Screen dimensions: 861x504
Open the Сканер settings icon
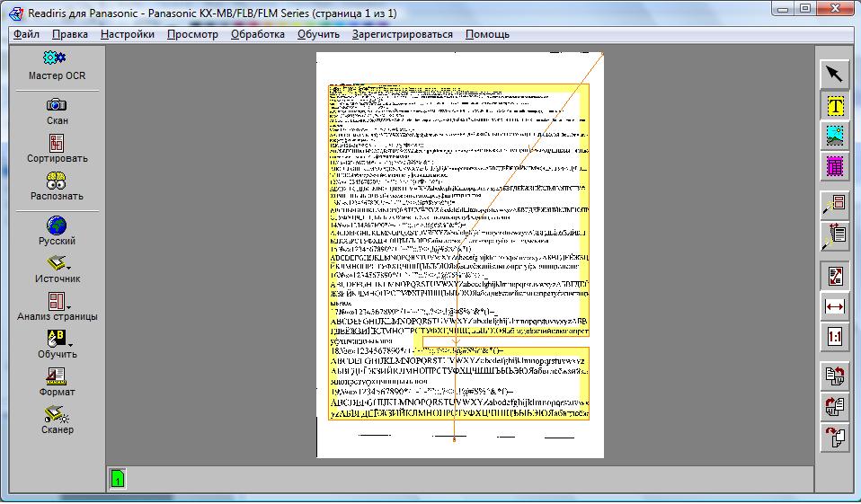point(57,414)
